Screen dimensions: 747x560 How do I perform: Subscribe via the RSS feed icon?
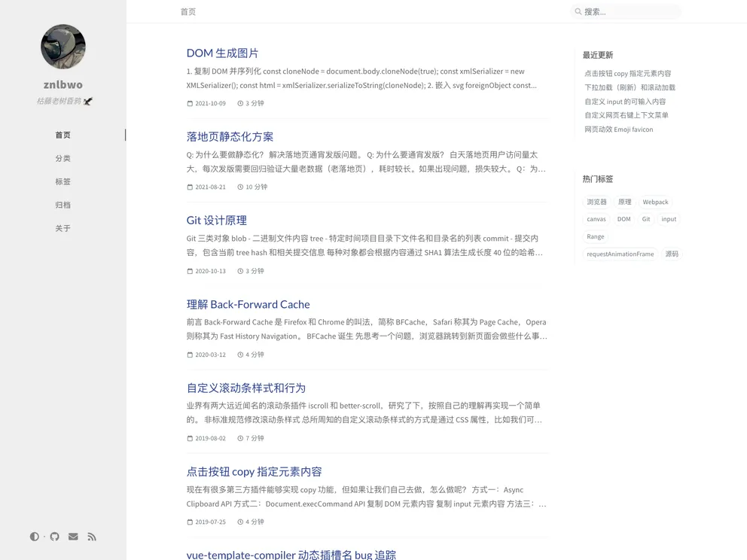pos(92,537)
